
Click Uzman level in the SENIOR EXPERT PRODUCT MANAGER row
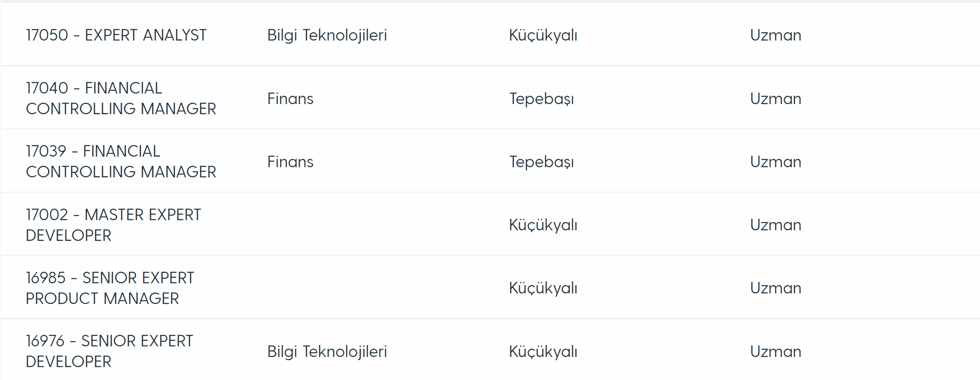776,288
